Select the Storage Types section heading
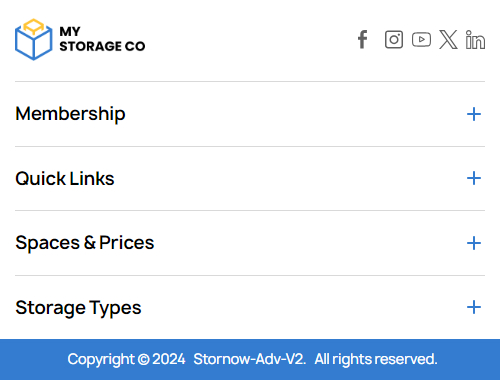 [78, 307]
